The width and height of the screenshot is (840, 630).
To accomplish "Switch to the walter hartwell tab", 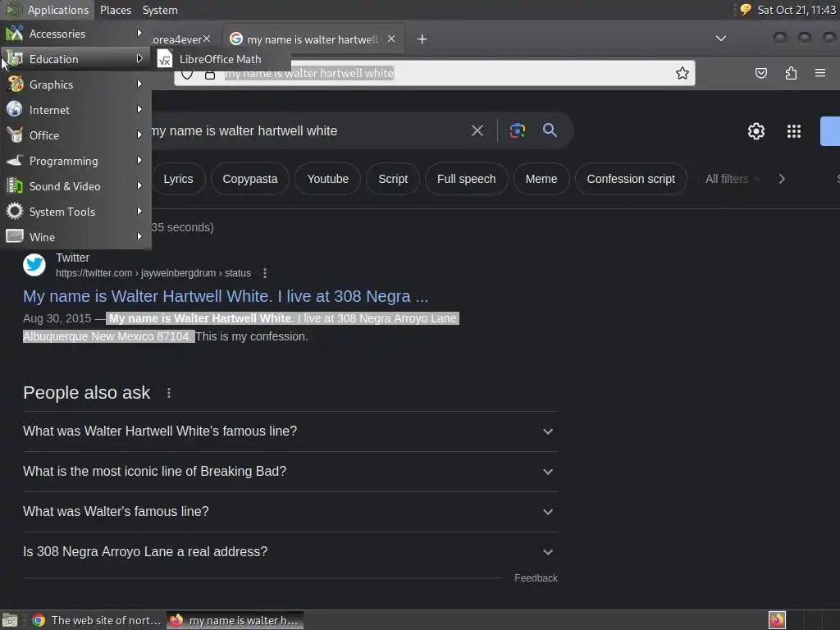I will [x=312, y=39].
